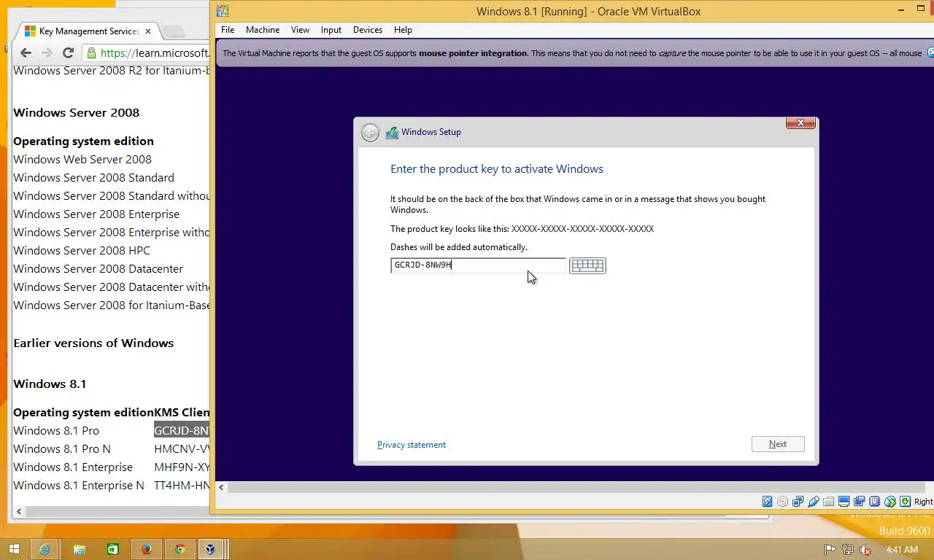Screen dimensions: 934x560
Task: Click the back arrow in Windows Setup
Action: tap(370, 133)
